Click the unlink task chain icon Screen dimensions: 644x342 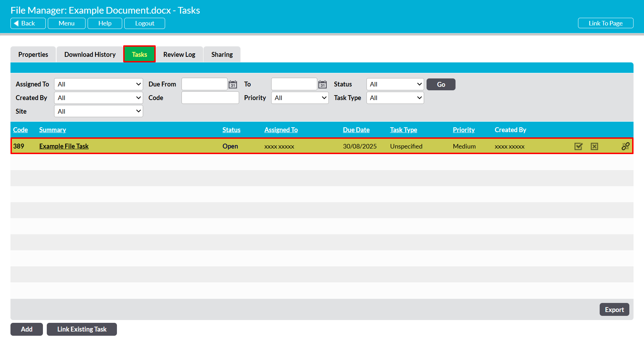click(625, 146)
